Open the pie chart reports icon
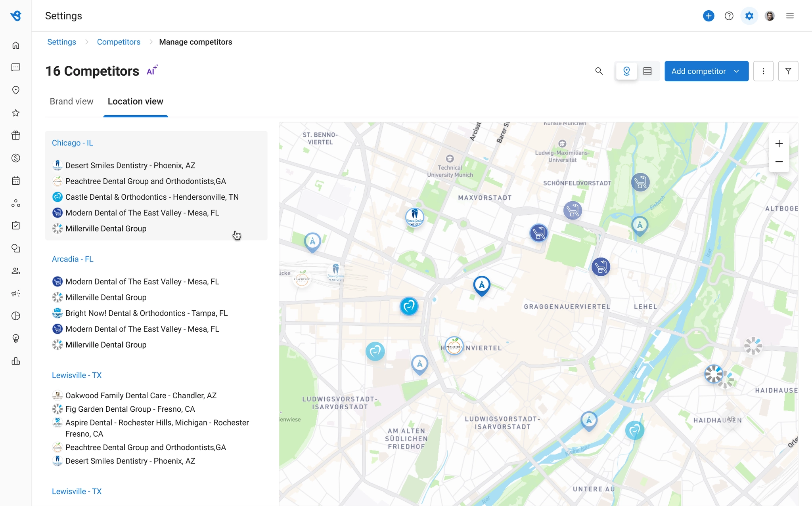Screen dimensions: 812x506 pyautogui.click(x=16, y=316)
